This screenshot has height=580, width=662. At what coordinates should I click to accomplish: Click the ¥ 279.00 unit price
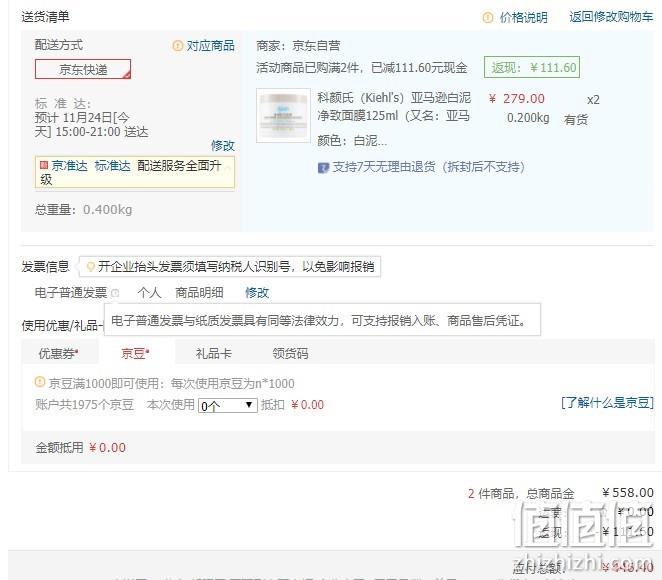pyautogui.click(x=517, y=99)
